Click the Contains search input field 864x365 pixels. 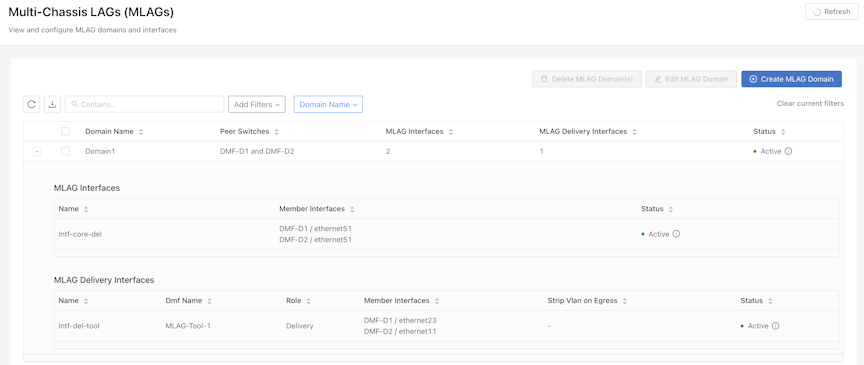pyautogui.click(x=144, y=104)
